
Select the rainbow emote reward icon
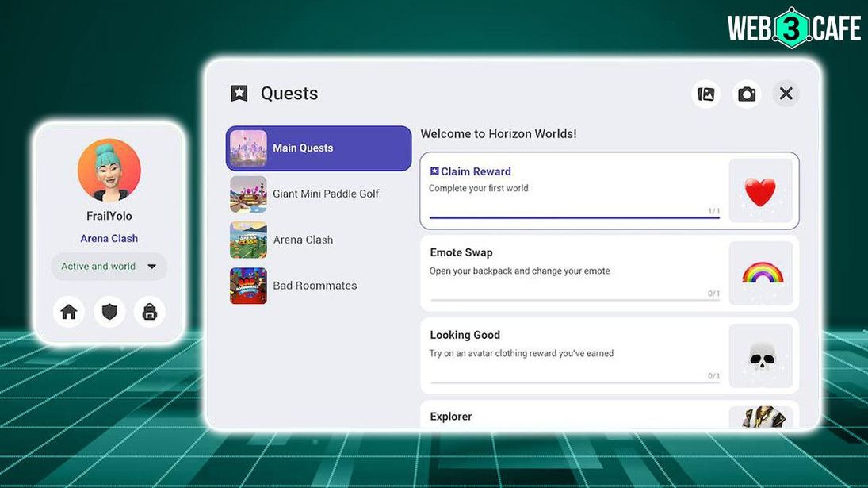click(x=762, y=274)
